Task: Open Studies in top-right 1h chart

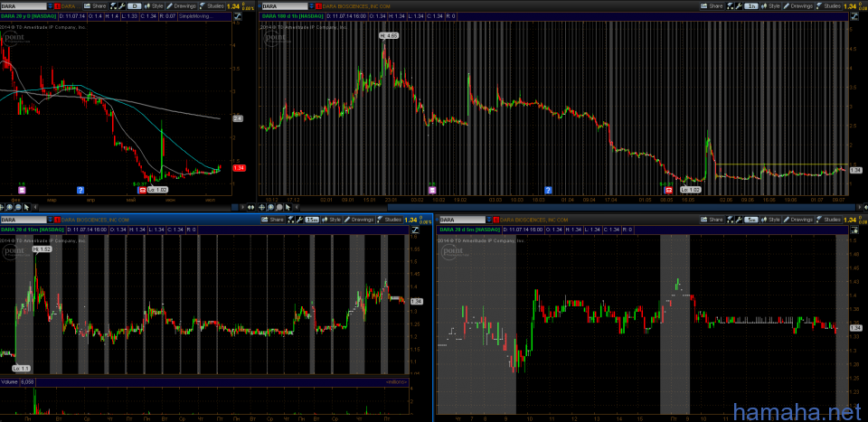Action: (829, 6)
